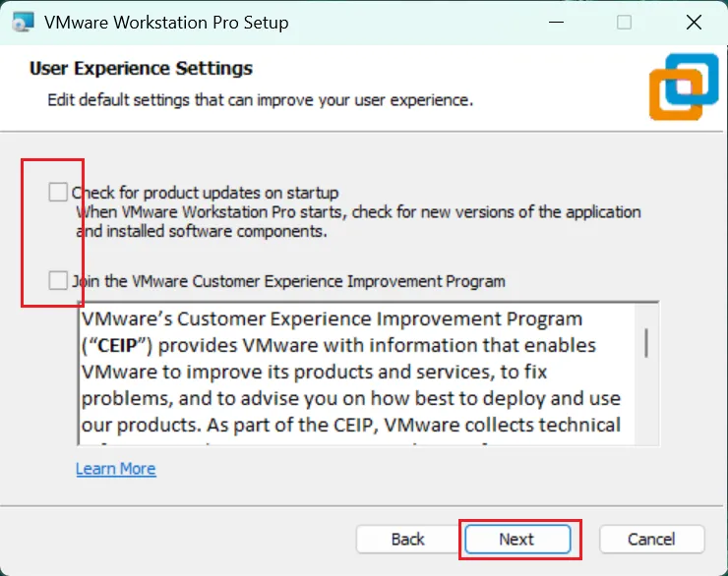The height and width of the screenshot is (576, 728).
Task: Click the CEIP text box scrollbar thumb
Action: pyautogui.click(x=646, y=343)
